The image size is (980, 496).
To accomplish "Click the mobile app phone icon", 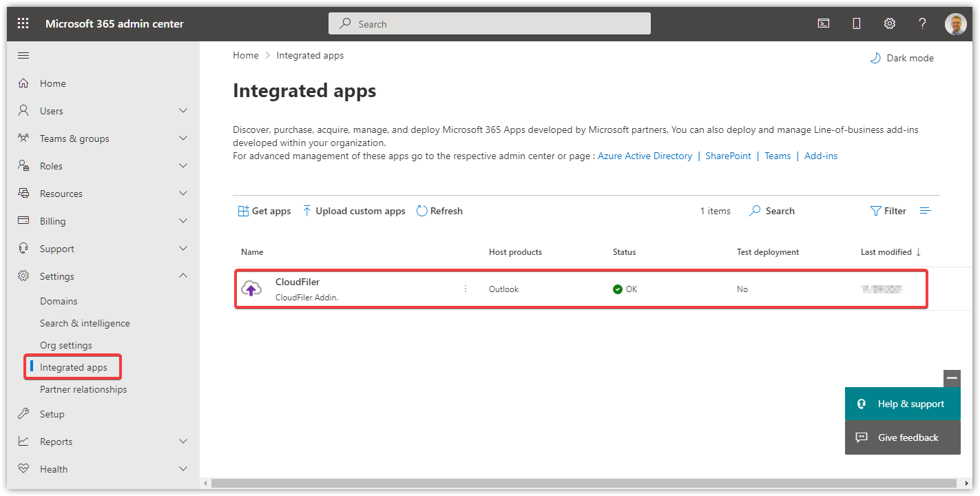I will (857, 23).
